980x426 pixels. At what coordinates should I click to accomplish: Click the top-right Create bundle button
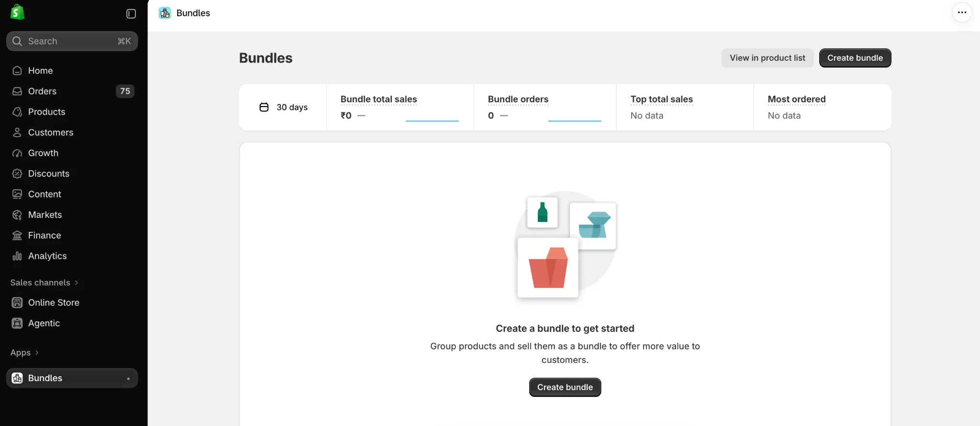pos(855,58)
